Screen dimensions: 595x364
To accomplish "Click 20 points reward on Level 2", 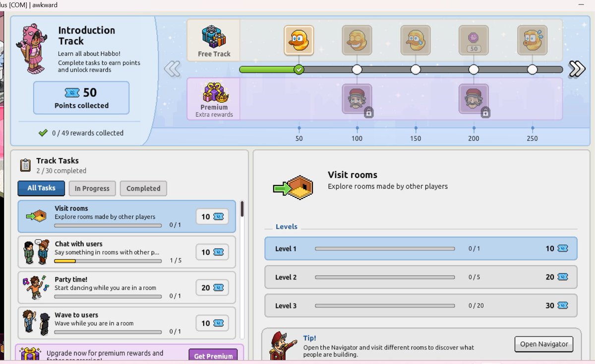I will [556, 277].
